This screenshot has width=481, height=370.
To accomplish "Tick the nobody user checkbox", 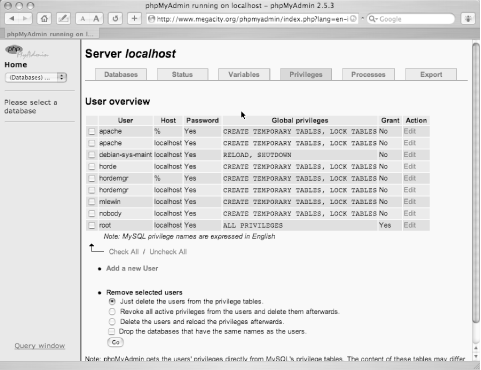I will click(x=92, y=214).
